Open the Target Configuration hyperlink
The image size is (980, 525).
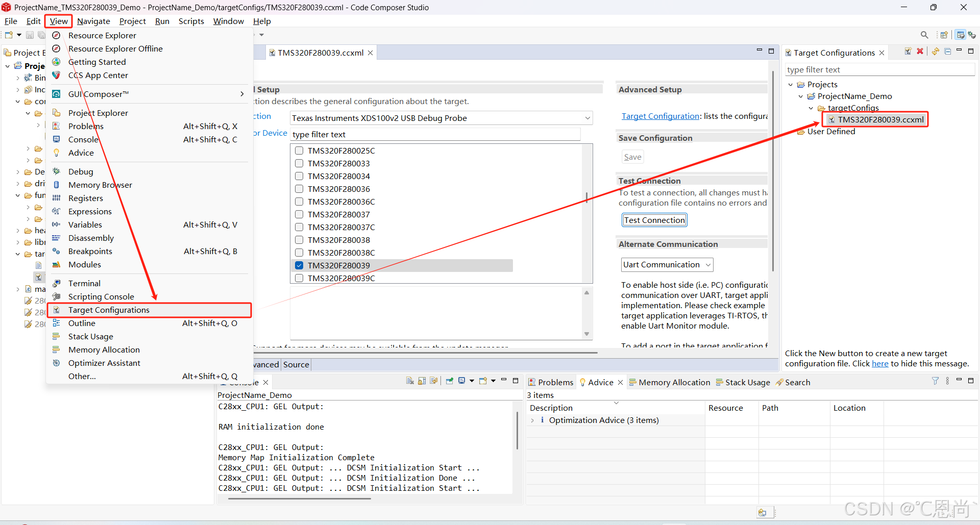coord(660,116)
